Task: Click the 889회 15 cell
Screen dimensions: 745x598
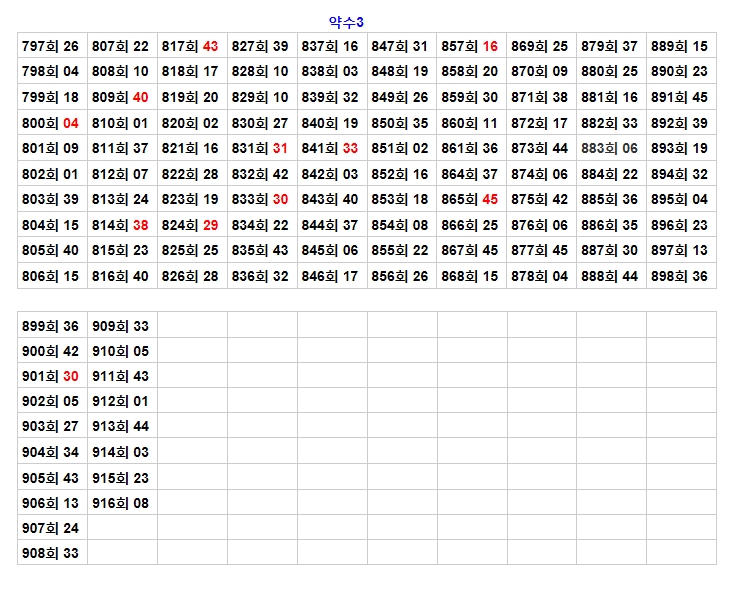Action: pyautogui.click(x=680, y=46)
